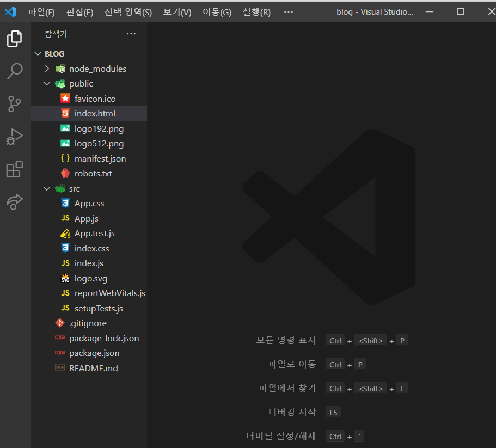Click the test icon beside App.test.js
The image size is (496, 448).
tap(65, 234)
